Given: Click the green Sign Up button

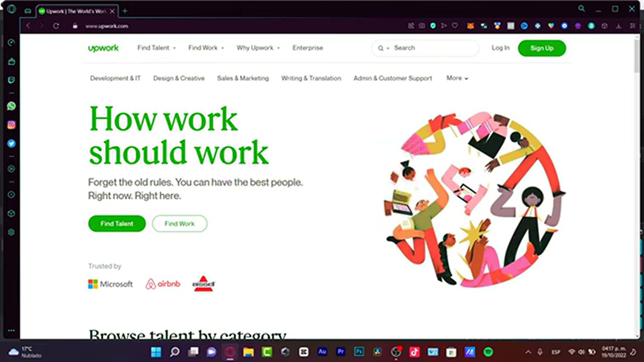Looking at the screenshot, I should point(542,48).
